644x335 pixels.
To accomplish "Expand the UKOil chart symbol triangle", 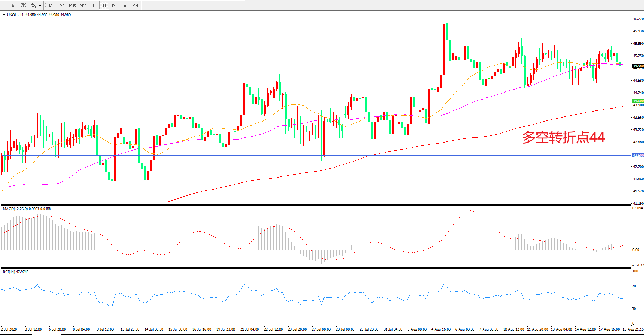I will 4,15.
